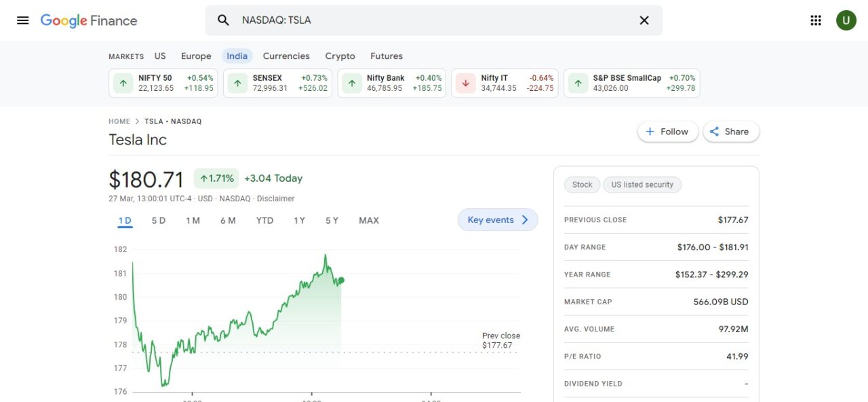Open the user account avatar
The image size is (868, 402).
coord(846,20)
